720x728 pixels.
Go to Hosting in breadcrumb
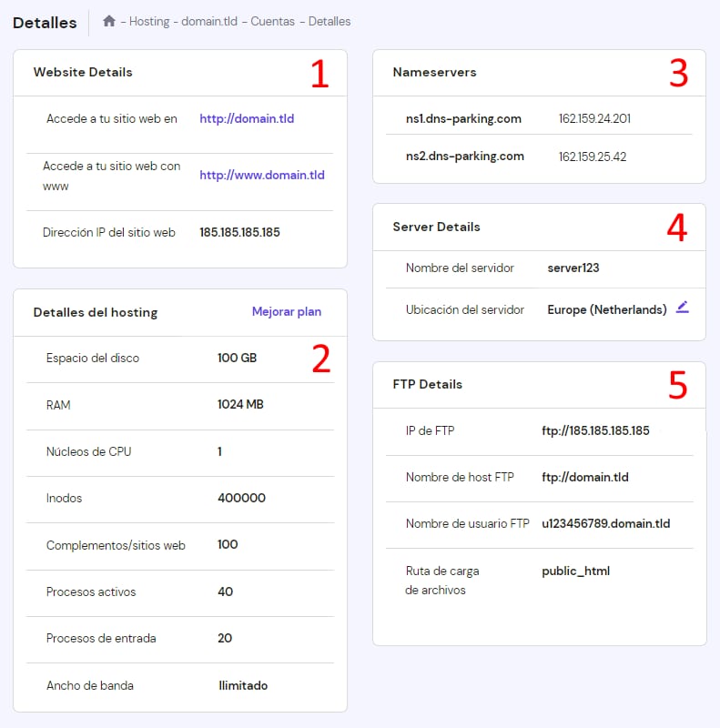click(149, 21)
